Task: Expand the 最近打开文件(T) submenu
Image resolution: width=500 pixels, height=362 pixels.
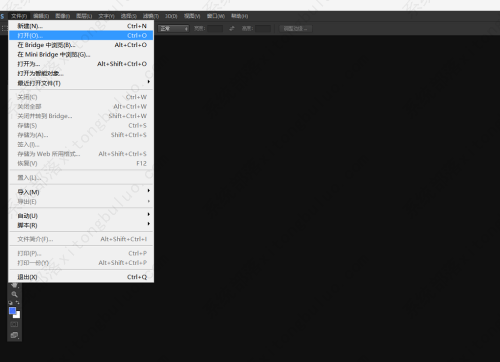Action: [x=81, y=83]
